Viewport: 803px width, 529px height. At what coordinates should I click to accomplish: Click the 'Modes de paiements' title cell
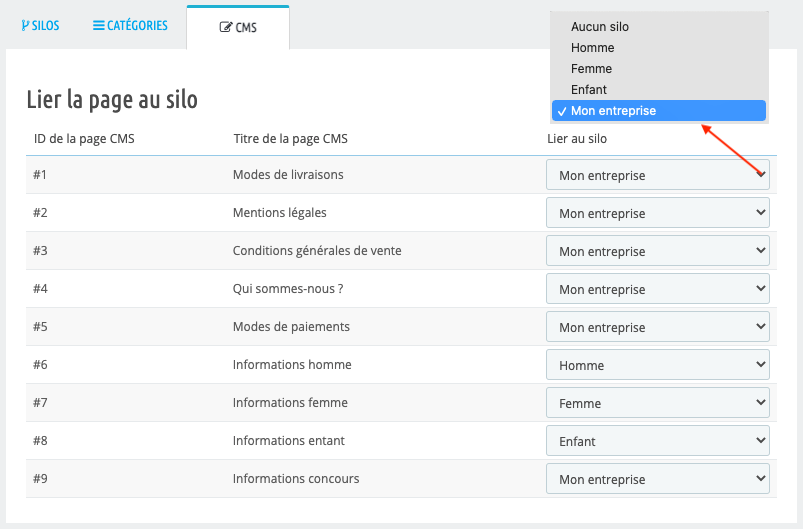pyautogui.click(x=291, y=327)
